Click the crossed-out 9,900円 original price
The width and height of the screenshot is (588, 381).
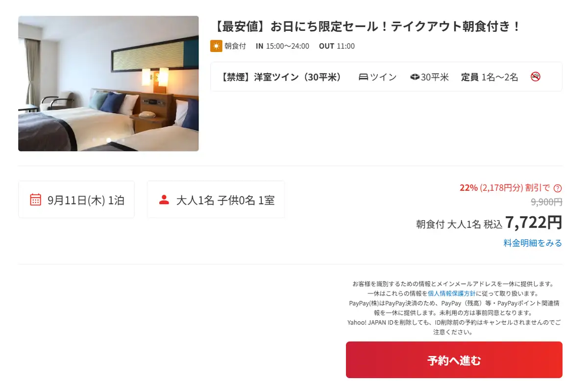[546, 202]
